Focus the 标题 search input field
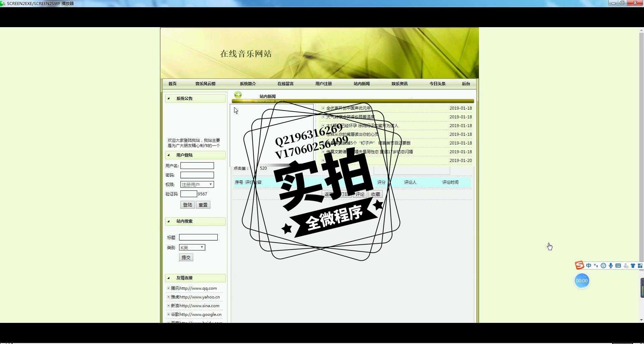644x344 pixels. 198,237
